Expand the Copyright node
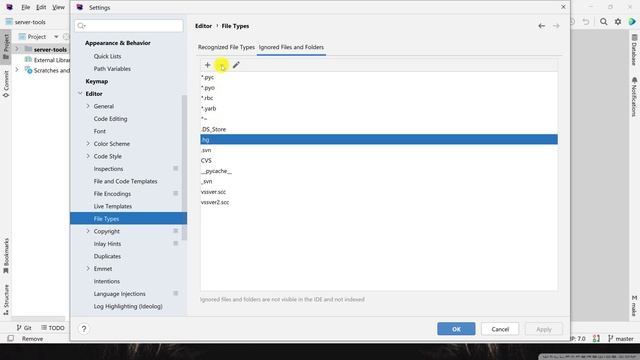The width and height of the screenshot is (640, 360). [x=88, y=231]
